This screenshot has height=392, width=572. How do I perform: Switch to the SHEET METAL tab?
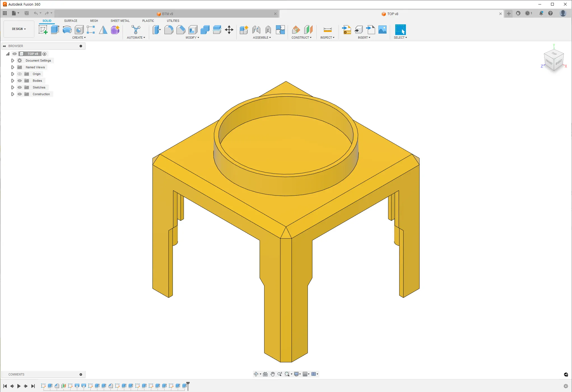click(x=120, y=21)
